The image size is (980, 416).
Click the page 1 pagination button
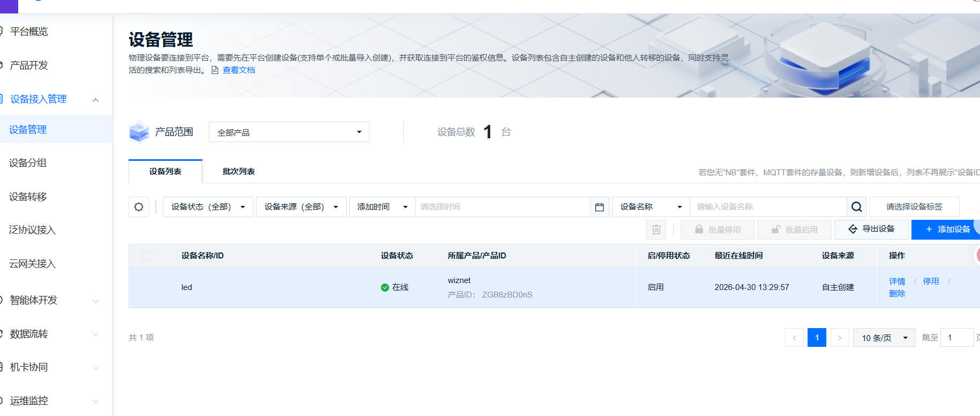[x=817, y=338]
